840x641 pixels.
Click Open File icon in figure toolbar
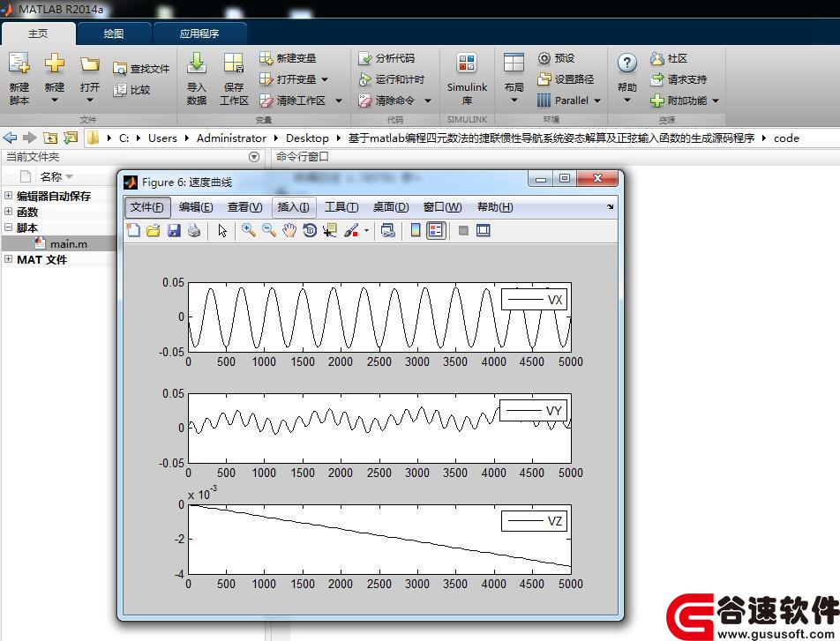154,231
